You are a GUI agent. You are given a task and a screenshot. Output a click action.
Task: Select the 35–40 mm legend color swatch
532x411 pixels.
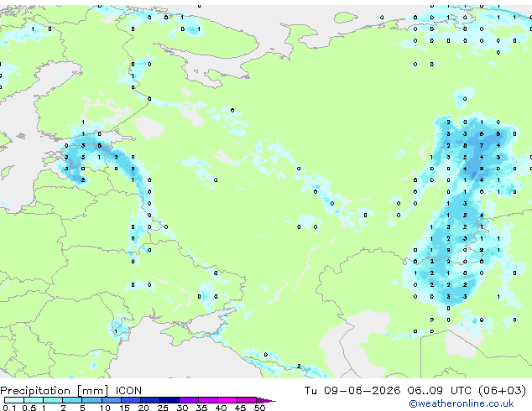tap(207, 400)
